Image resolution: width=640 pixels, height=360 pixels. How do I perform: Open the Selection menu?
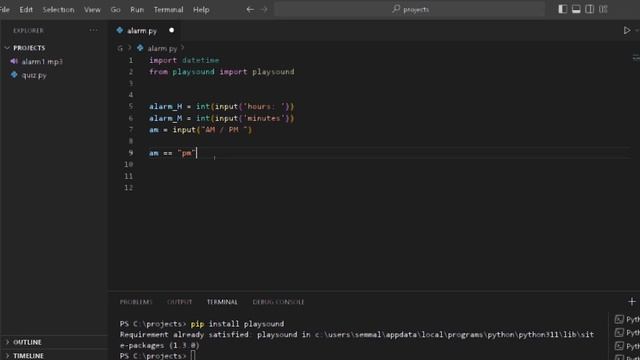[x=58, y=9]
